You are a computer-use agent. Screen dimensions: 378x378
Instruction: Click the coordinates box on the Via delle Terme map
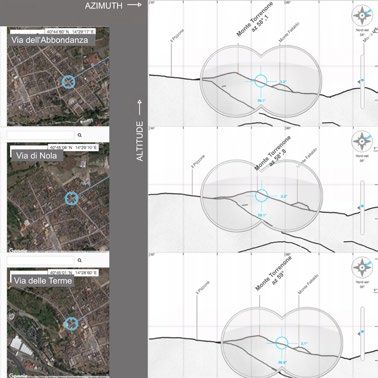(73, 273)
